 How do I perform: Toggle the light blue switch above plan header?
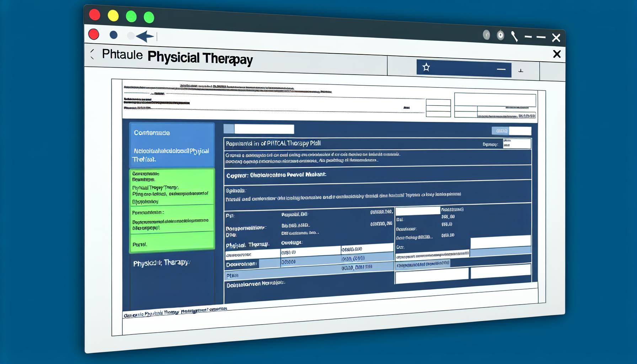[x=500, y=131]
